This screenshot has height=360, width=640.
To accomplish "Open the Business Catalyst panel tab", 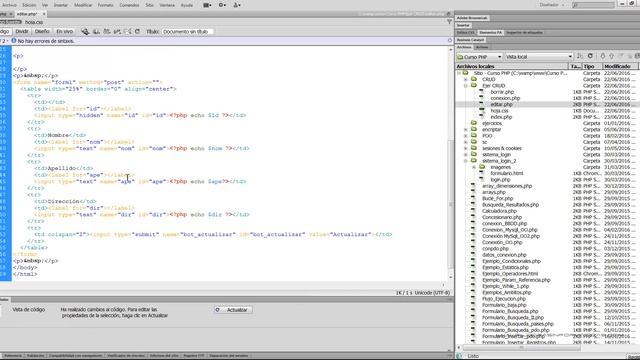I will [470, 40].
